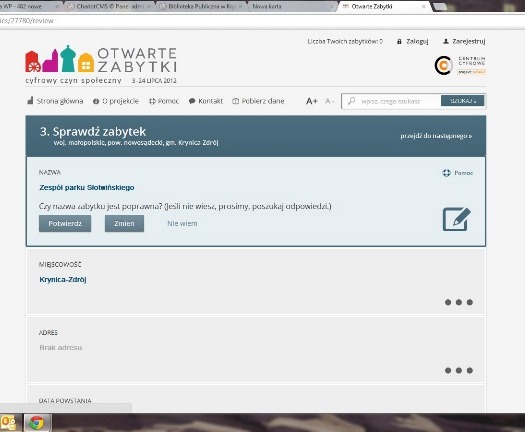Image resolution: width=525 pixels, height=432 pixels.
Task: Click the 'Krynica-Zdrój' locality value
Action: [63, 280]
